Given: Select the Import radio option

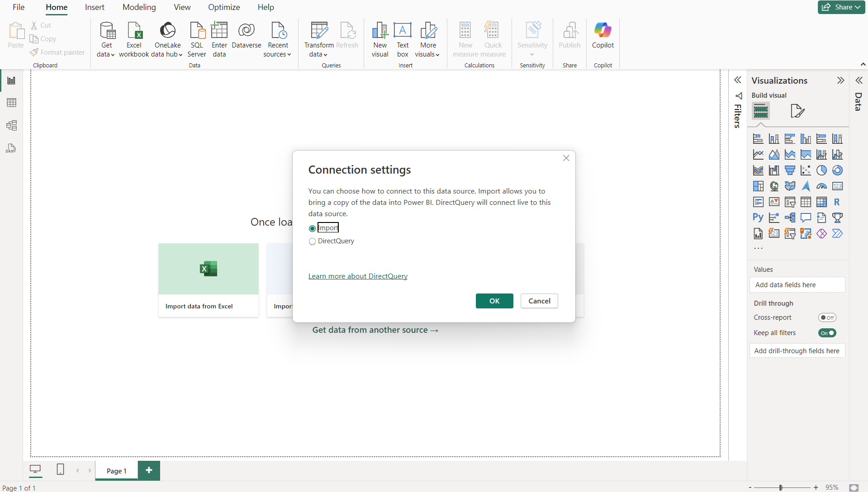Looking at the screenshot, I should point(312,228).
